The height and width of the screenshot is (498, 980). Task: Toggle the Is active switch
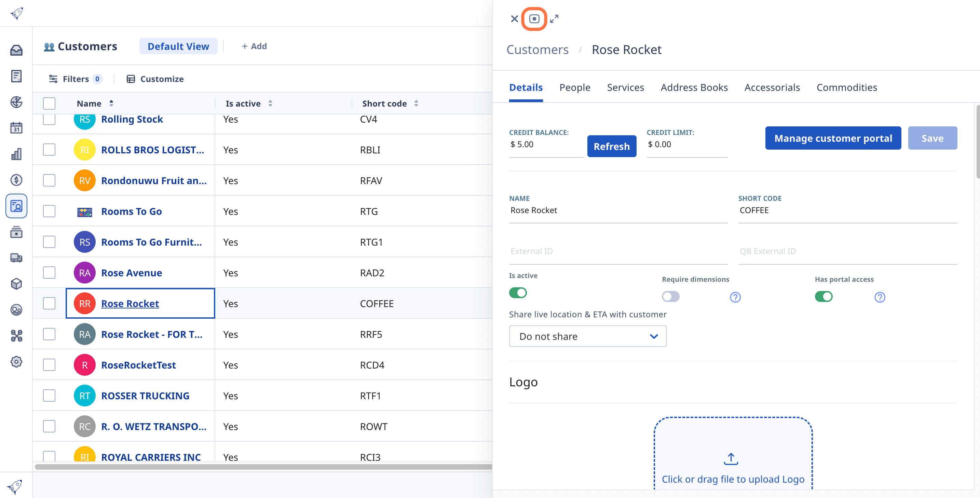[518, 293]
